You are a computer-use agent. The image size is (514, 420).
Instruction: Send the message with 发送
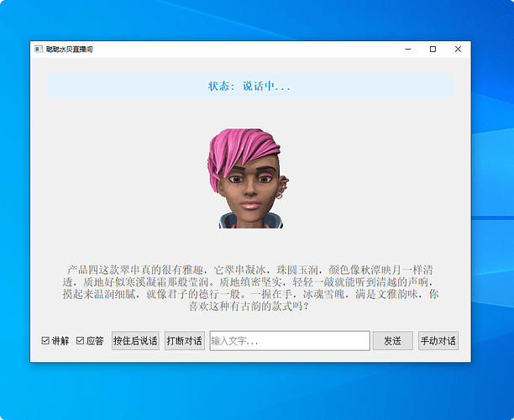[393, 341]
